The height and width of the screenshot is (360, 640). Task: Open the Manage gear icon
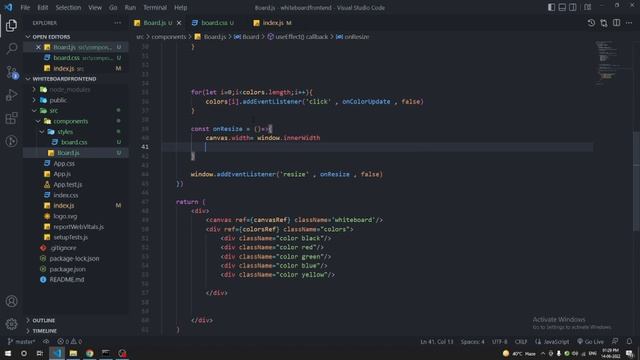point(11,324)
